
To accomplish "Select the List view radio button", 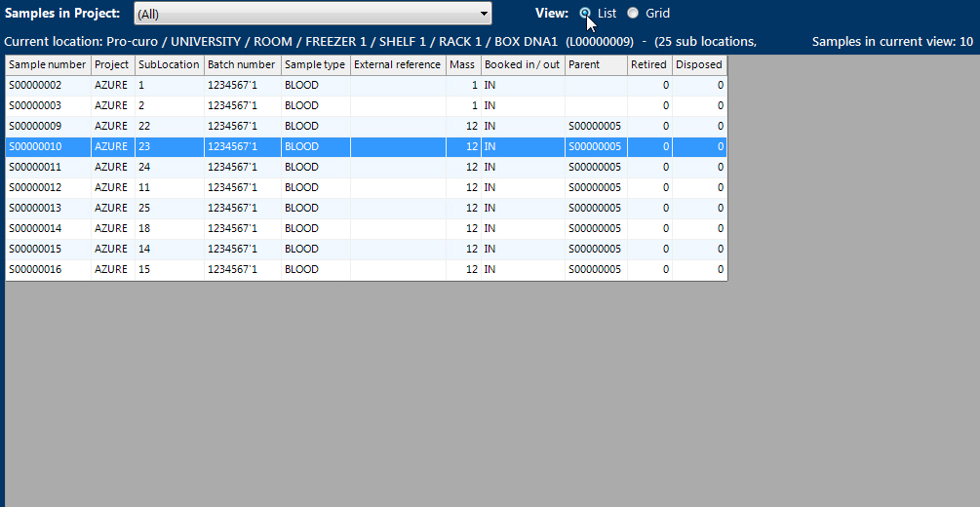I will pos(585,14).
